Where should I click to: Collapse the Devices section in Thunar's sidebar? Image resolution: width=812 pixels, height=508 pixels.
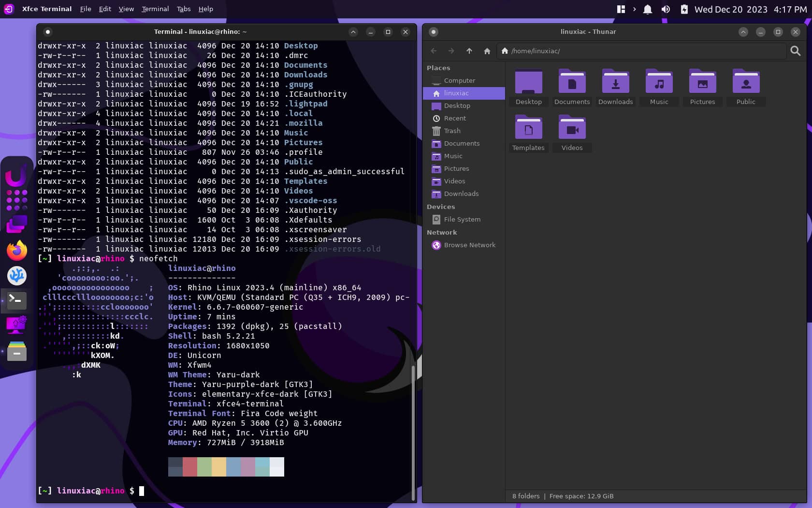[x=441, y=207]
